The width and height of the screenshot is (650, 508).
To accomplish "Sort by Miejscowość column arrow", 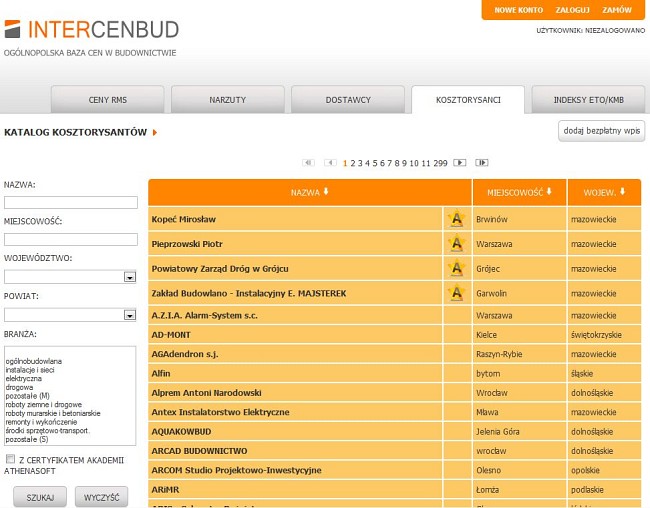I will pos(551,192).
